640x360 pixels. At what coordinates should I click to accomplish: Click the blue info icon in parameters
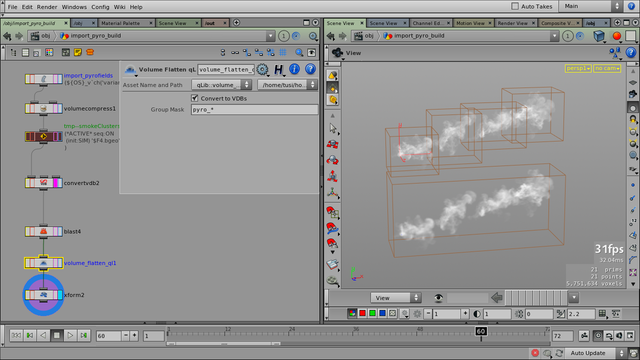point(294,69)
